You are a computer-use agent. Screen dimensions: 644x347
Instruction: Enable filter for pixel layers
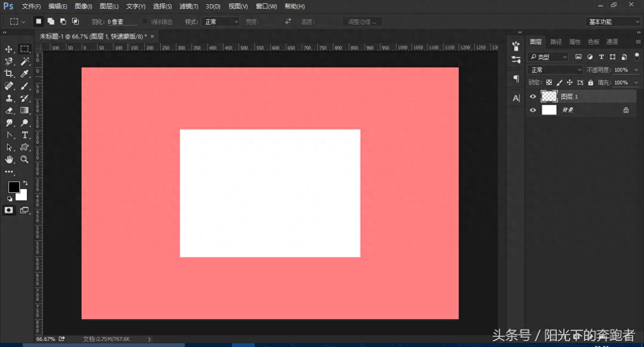click(578, 57)
